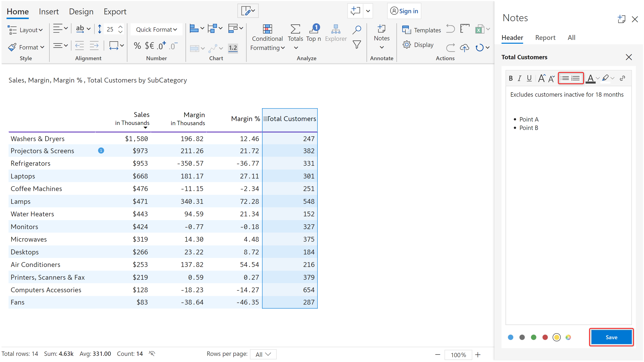Expand the Quick Format dropdown
This screenshot has width=644, height=362.
point(156,30)
